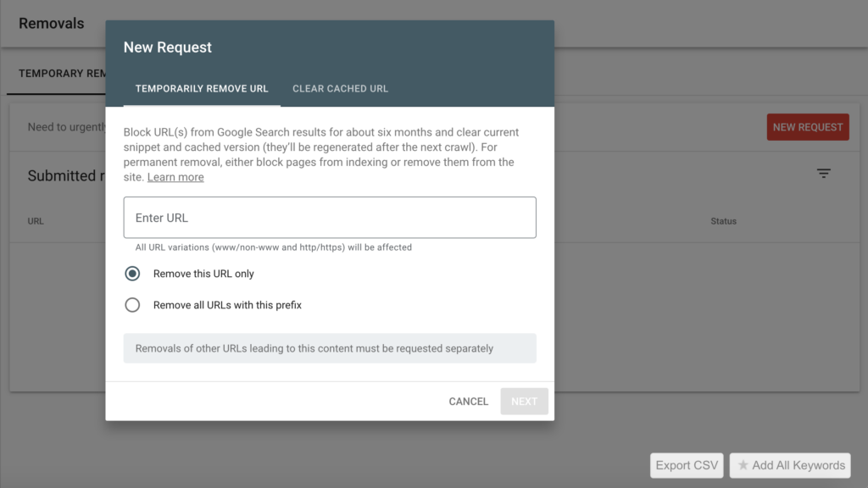Select the "Remove this URL only" radio button

[132, 274]
